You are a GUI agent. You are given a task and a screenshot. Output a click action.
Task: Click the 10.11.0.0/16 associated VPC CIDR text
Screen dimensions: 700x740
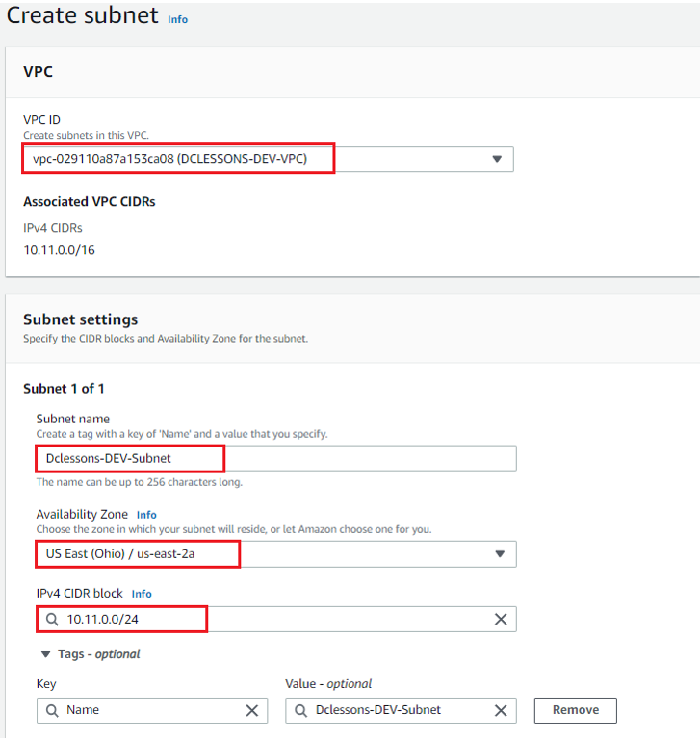pyautogui.click(x=59, y=250)
